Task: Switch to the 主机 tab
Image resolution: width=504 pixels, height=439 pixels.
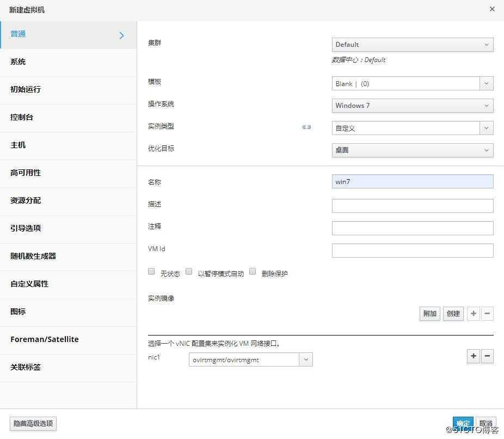Action: (68, 145)
